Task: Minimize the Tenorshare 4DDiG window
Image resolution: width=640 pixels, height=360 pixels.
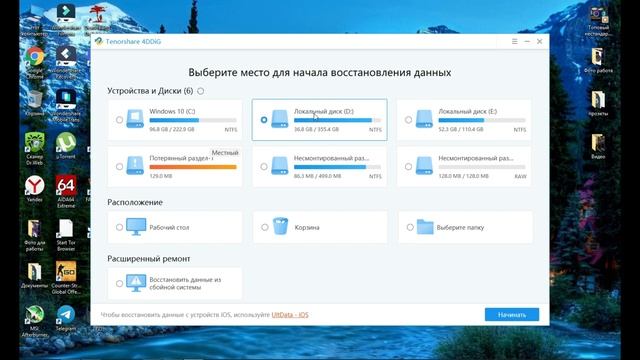Action: 527,42
